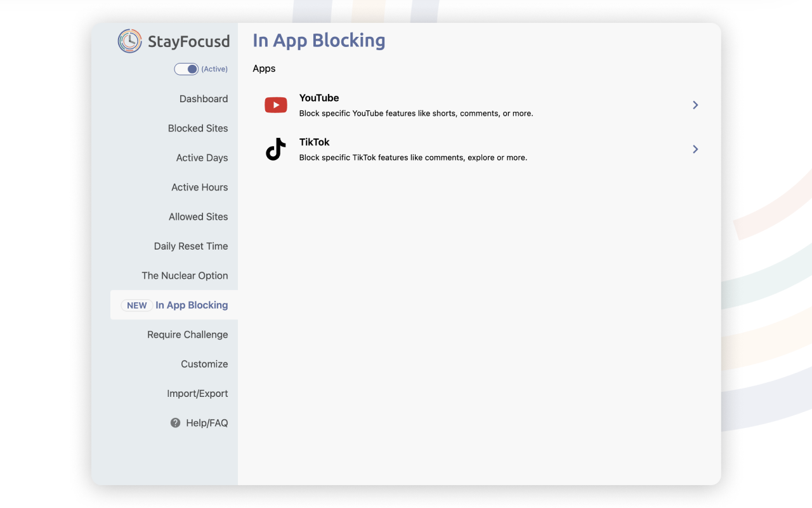Click the TikTok logo icon

(x=276, y=149)
